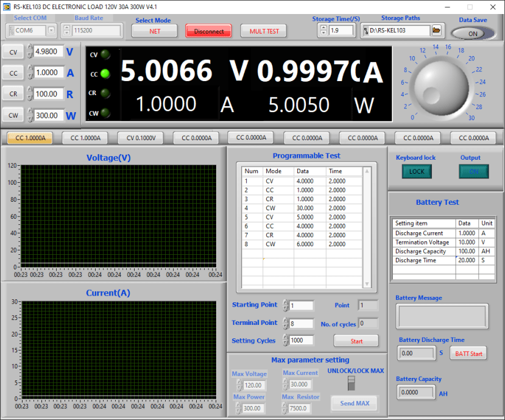Adjust the CV voltage stepper
Viewport: 505px width, 420px height.
click(30, 51)
